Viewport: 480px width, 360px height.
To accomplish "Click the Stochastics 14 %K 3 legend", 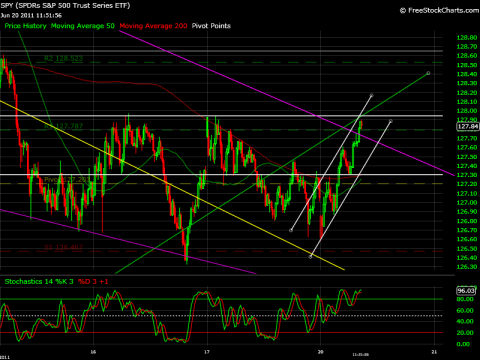I will pos(39,282).
